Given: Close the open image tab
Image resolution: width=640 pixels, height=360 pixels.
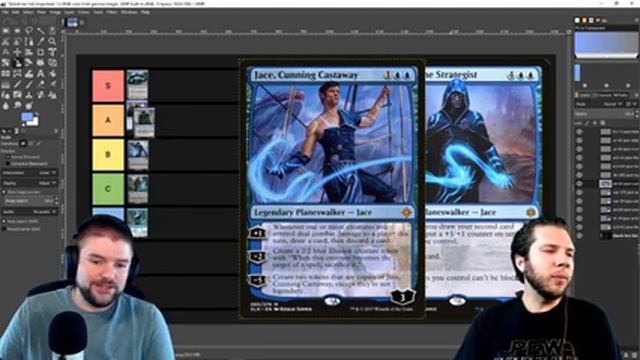Looking at the screenshot, I should click(x=81, y=22).
